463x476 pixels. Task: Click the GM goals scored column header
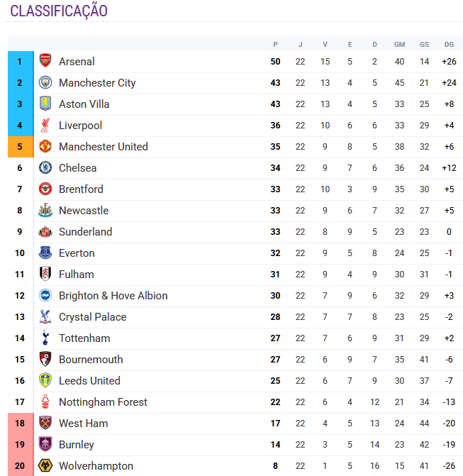click(399, 44)
